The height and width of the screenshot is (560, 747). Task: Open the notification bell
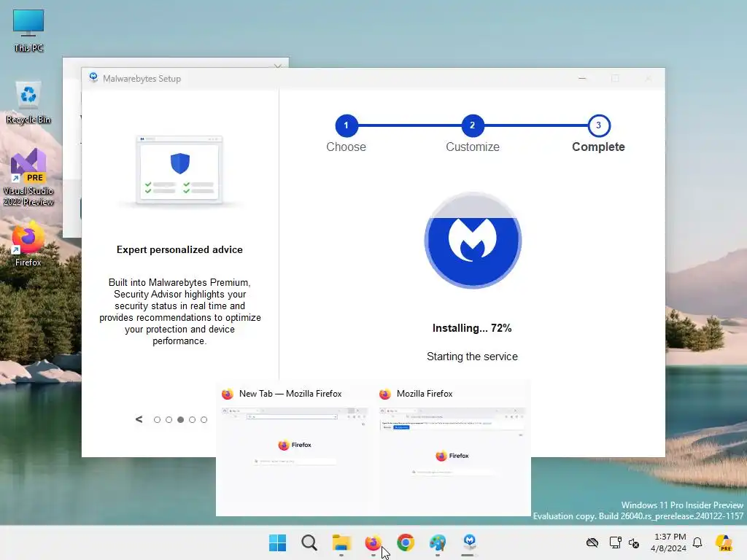[x=697, y=542]
